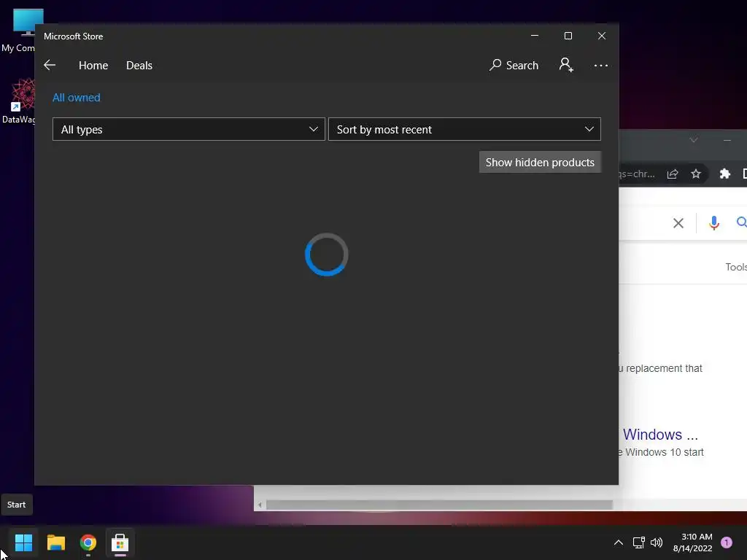Close the Microsoft Store window

click(x=602, y=36)
